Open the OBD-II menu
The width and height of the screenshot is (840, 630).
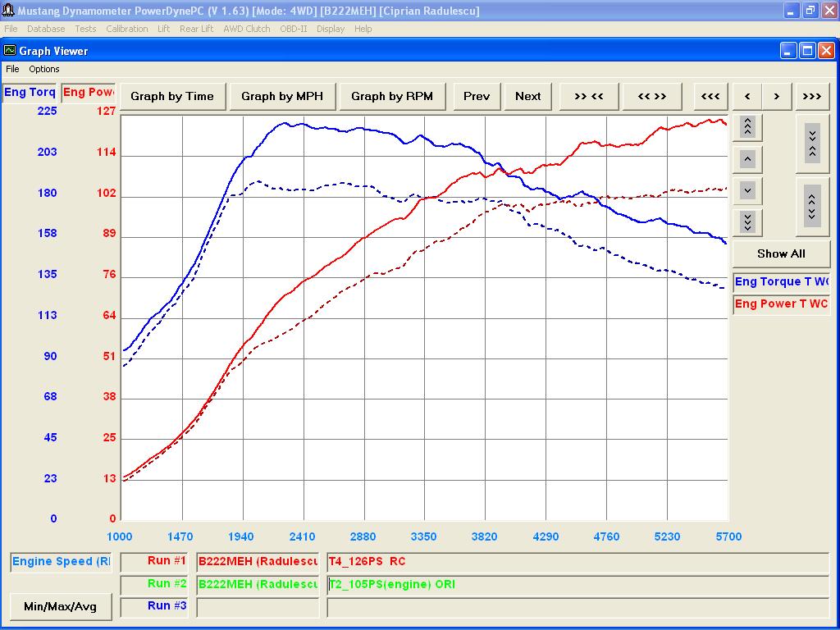coord(294,29)
